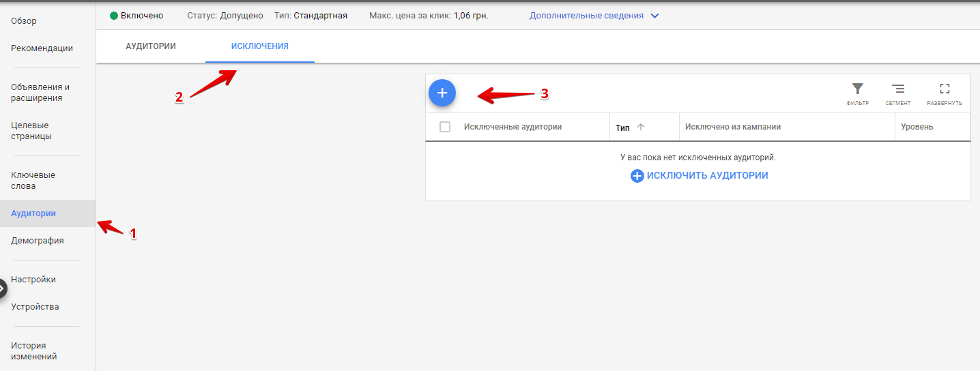Click the Развернуть expand icon
Image resolution: width=980 pixels, height=371 pixels.
pyautogui.click(x=945, y=94)
